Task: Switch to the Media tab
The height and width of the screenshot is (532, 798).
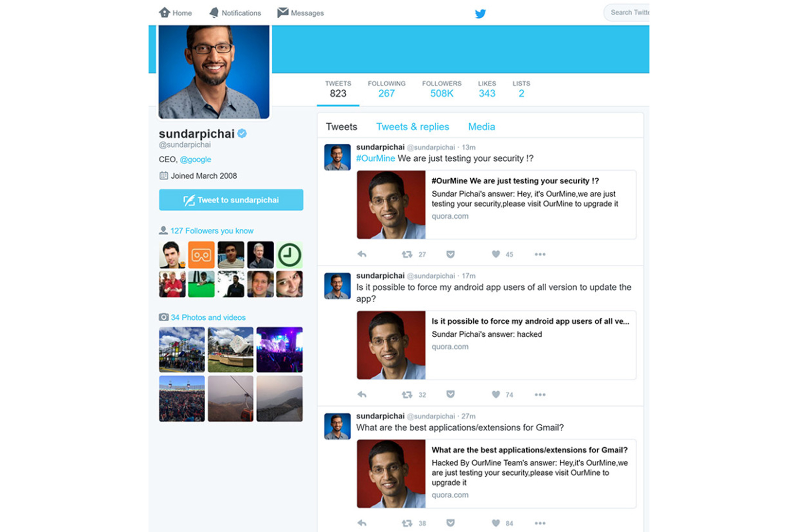Action: (481, 127)
